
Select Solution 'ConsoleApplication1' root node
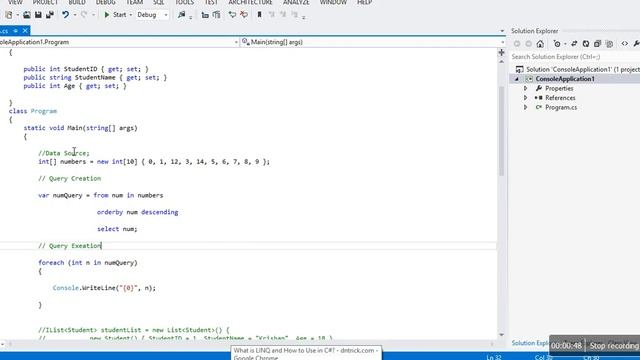(578, 69)
